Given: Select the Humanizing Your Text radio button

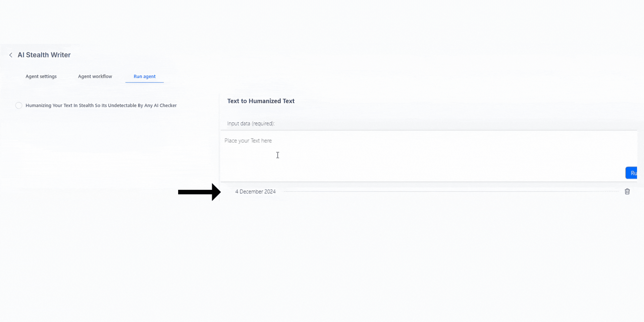Looking at the screenshot, I should [19, 105].
